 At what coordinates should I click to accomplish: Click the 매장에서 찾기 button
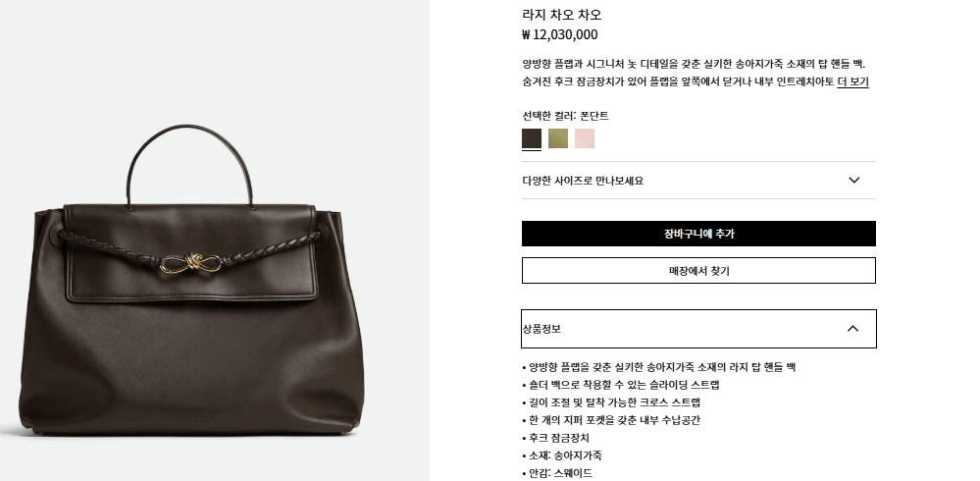click(698, 270)
